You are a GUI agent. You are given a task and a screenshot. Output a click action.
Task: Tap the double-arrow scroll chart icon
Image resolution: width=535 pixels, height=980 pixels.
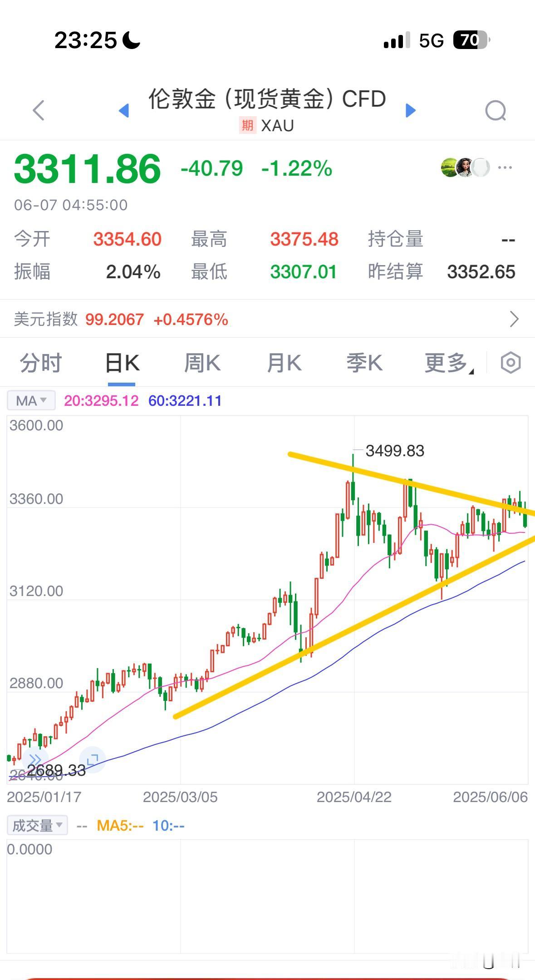(x=35, y=759)
